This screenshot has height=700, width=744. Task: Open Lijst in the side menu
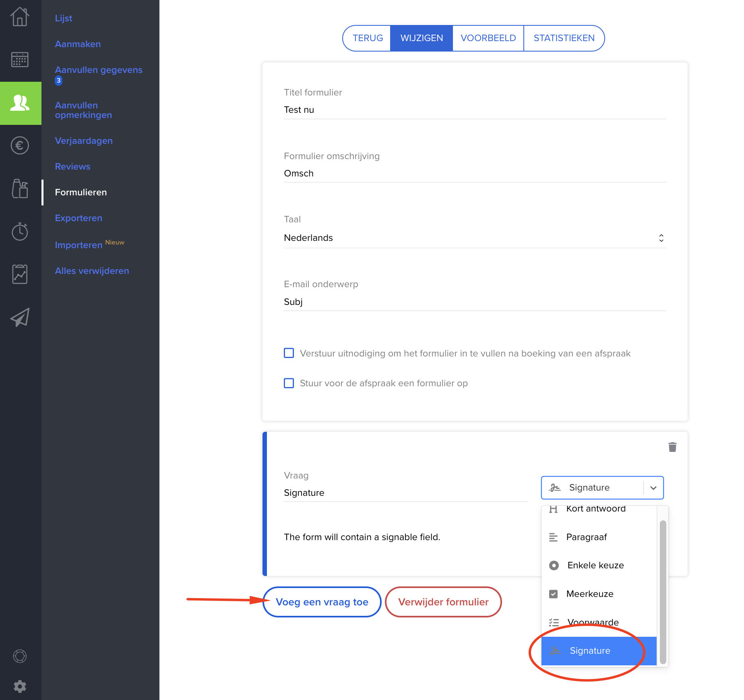64,18
